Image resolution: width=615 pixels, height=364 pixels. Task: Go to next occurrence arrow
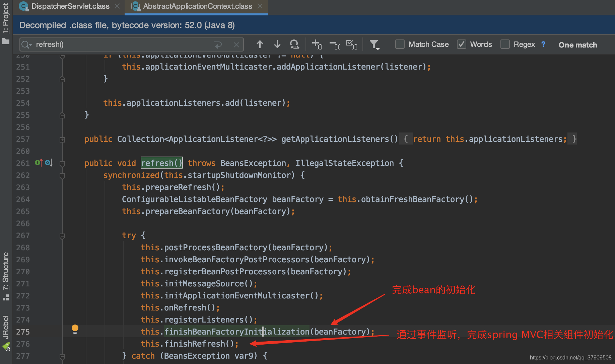[x=277, y=44]
